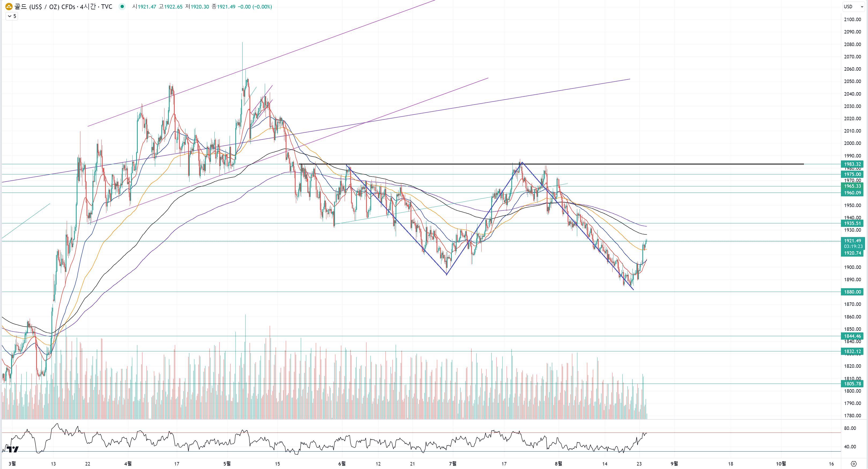The width and height of the screenshot is (868, 469).
Task: Open the USD currency dropdown
Action: 853,6
